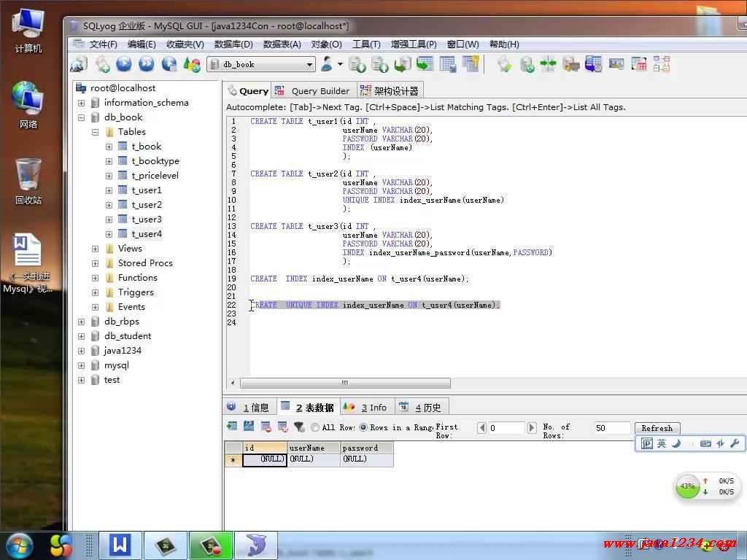Click the database with curved green arrow icon
Image resolution: width=747 pixels, height=560 pixels.
tap(403, 64)
